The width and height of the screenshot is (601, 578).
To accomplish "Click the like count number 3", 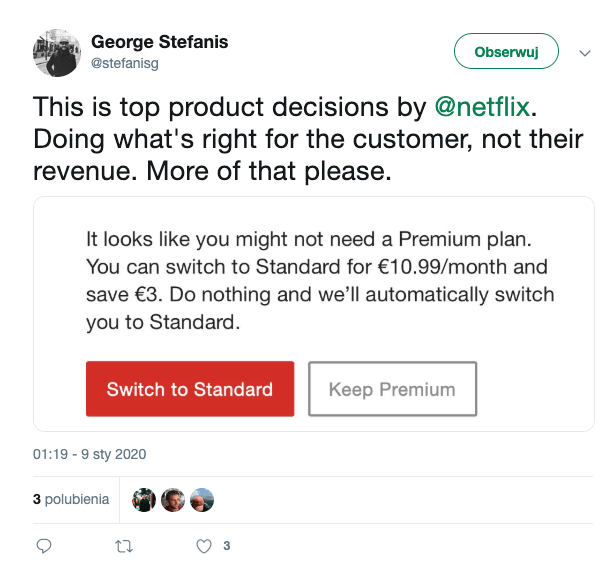I will click(x=227, y=546).
